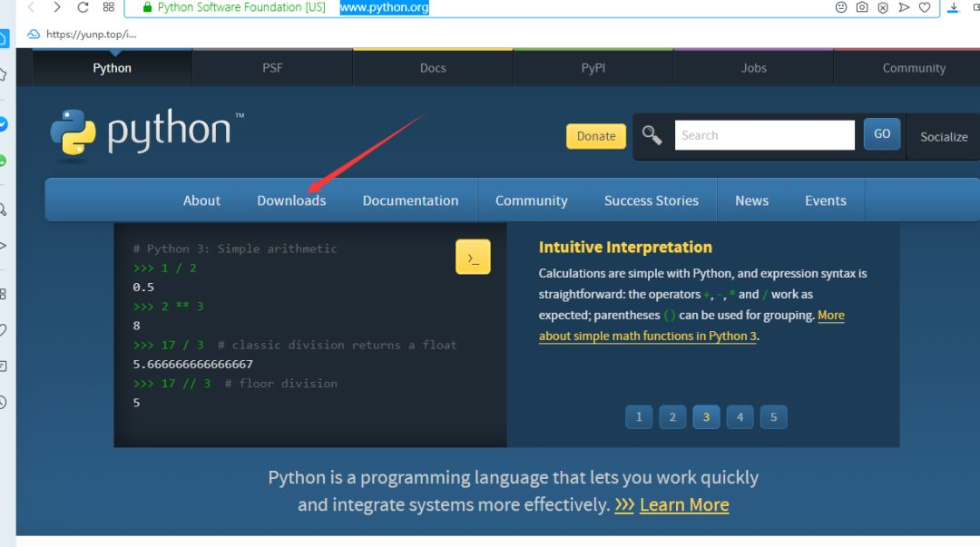Click into the Search text box
Image resolution: width=980 pixels, height=547 pixels.
[764, 135]
